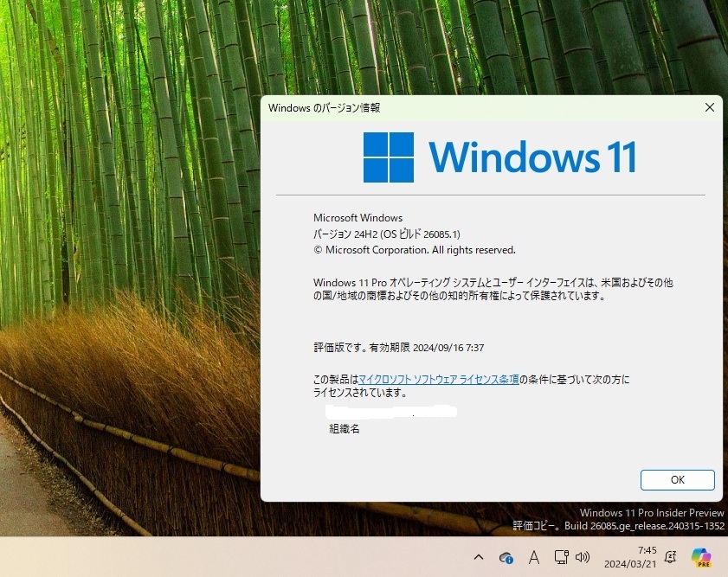Click the '評価版です。有効期限 2024/09/16 7:37' text
The image size is (728, 577).
coord(399,348)
